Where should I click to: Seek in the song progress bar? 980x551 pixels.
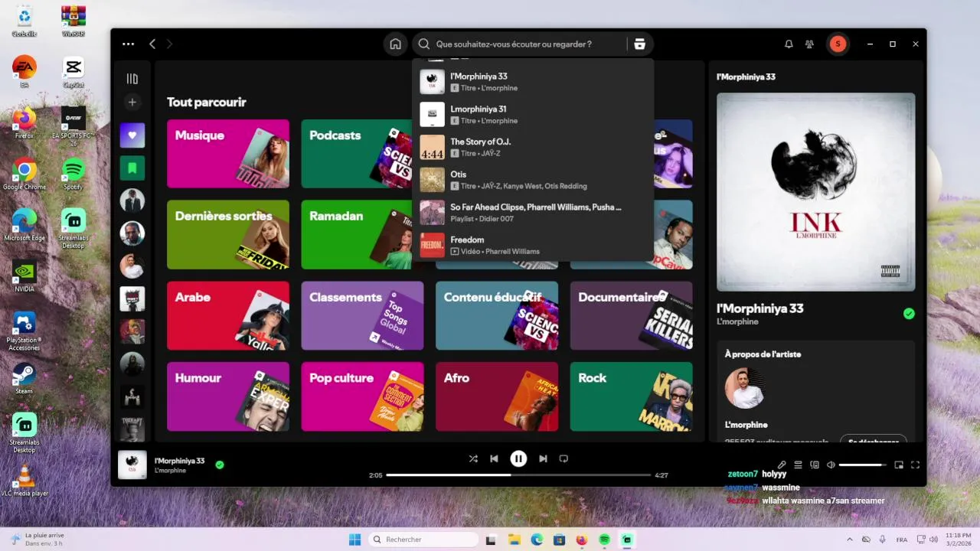pos(518,475)
